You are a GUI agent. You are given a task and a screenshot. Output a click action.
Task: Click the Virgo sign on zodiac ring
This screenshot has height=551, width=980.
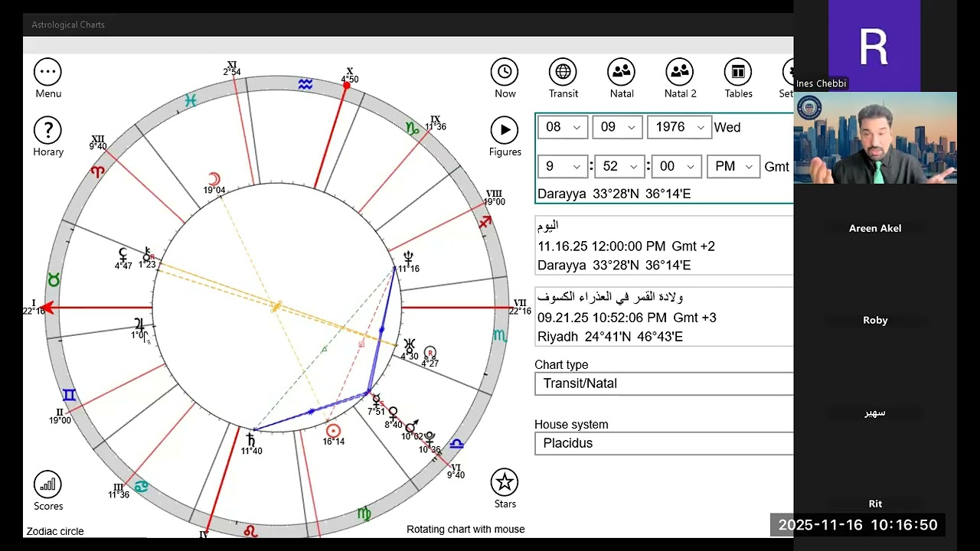point(364,514)
